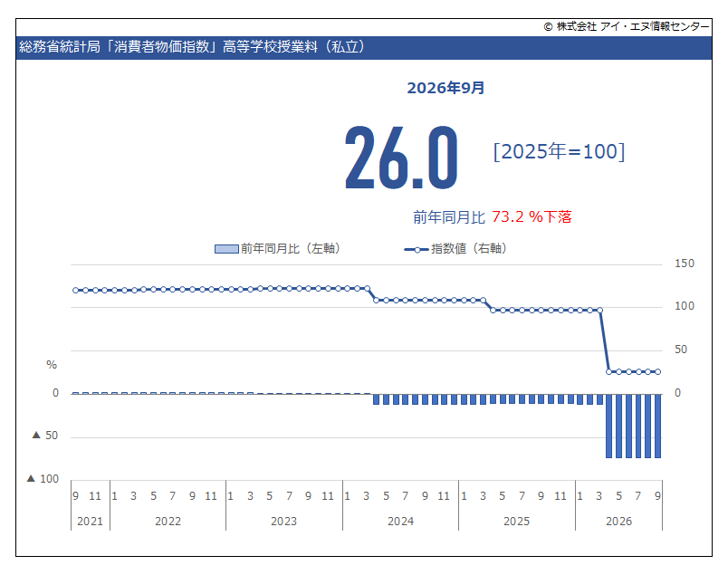This screenshot has height=575, width=728.
Task: Click the copyright text of アイ・エヌ情報センター
Action: tap(627, 26)
